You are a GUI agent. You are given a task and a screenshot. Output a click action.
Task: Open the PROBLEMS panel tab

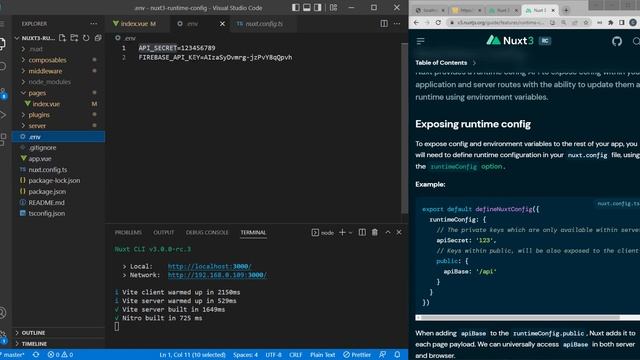coord(128,232)
